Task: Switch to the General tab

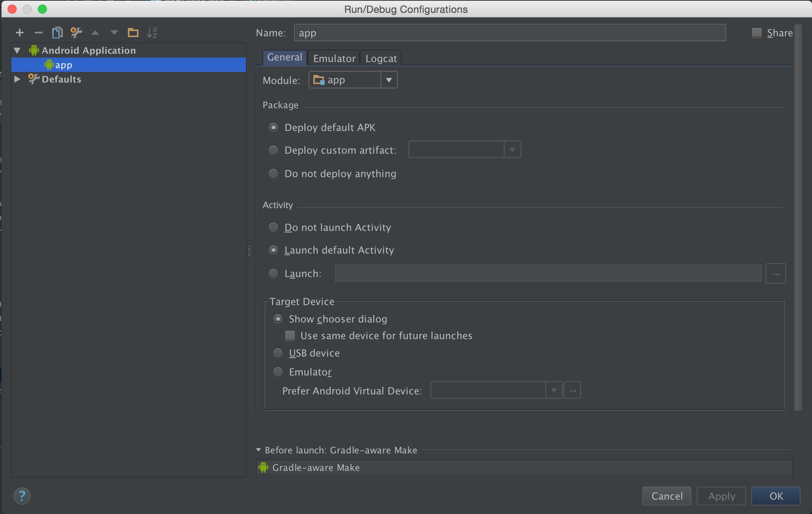Action: pos(285,58)
